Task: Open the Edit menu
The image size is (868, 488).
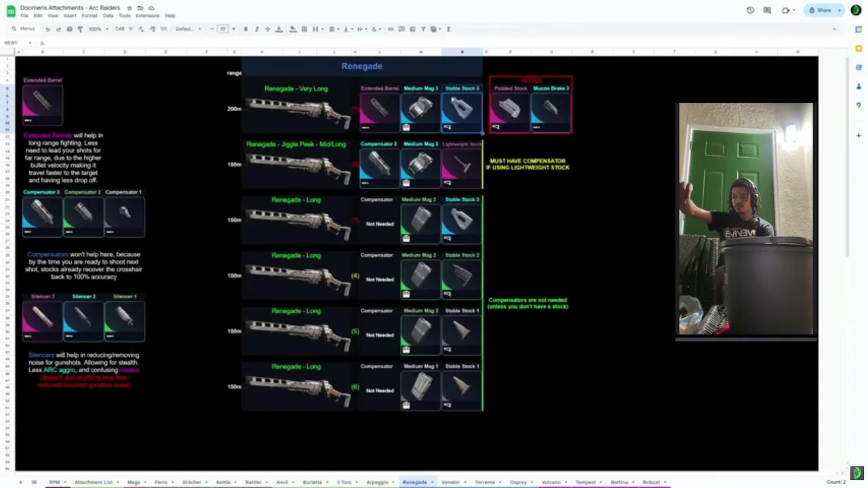Action: point(38,16)
